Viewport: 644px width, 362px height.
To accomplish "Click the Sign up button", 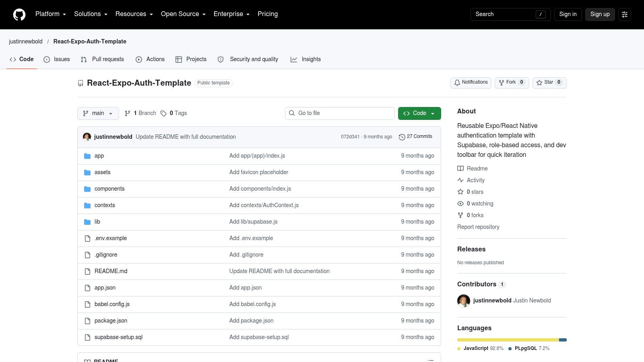I will pos(600,14).
